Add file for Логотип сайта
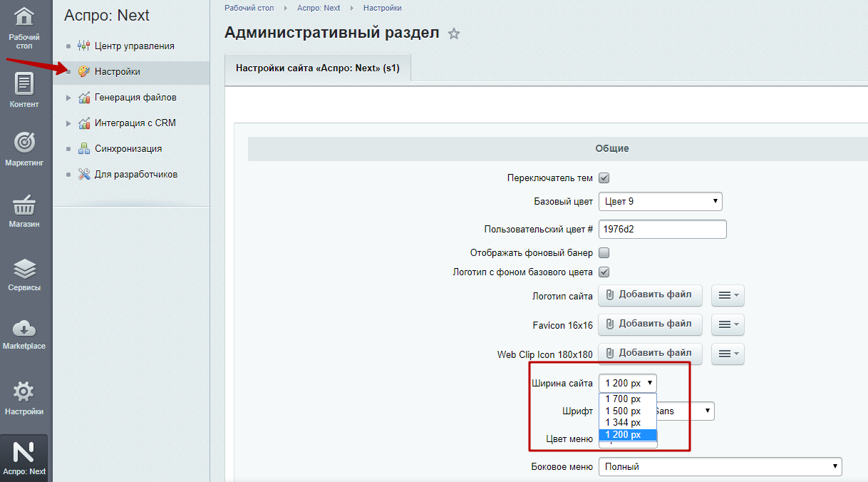 click(x=650, y=294)
